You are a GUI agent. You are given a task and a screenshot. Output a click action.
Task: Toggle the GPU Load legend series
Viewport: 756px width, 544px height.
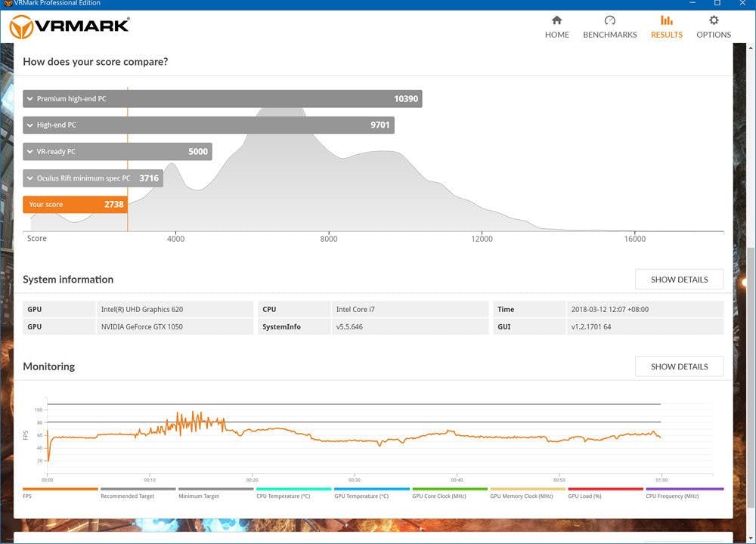coord(606,493)
